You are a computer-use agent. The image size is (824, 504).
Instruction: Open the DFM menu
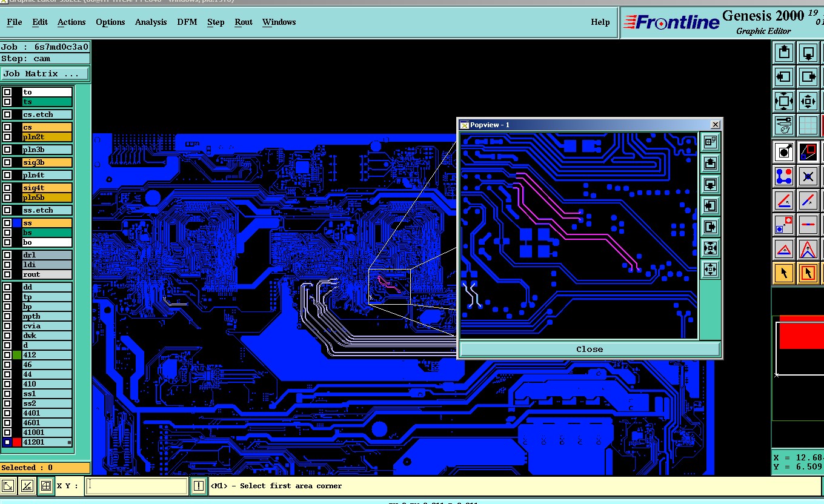click(x=187, y=22)
